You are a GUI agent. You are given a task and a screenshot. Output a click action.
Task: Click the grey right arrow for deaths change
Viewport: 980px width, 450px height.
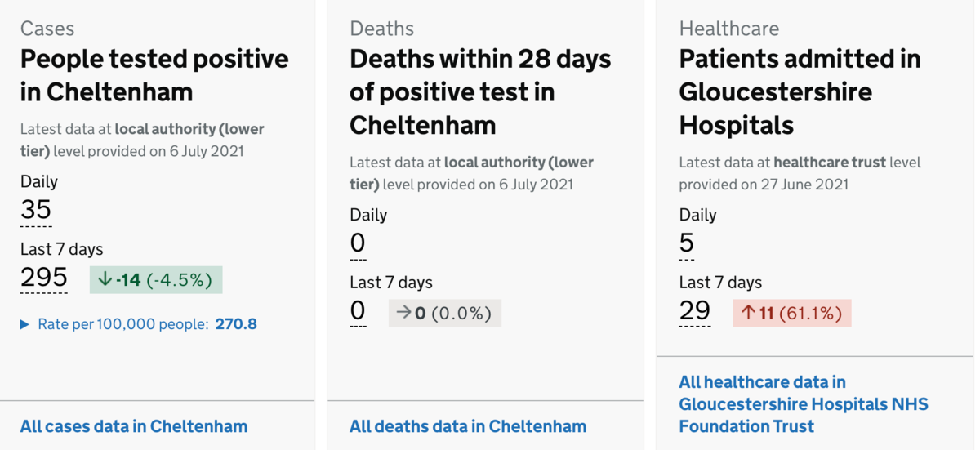[x=403, y=314]
